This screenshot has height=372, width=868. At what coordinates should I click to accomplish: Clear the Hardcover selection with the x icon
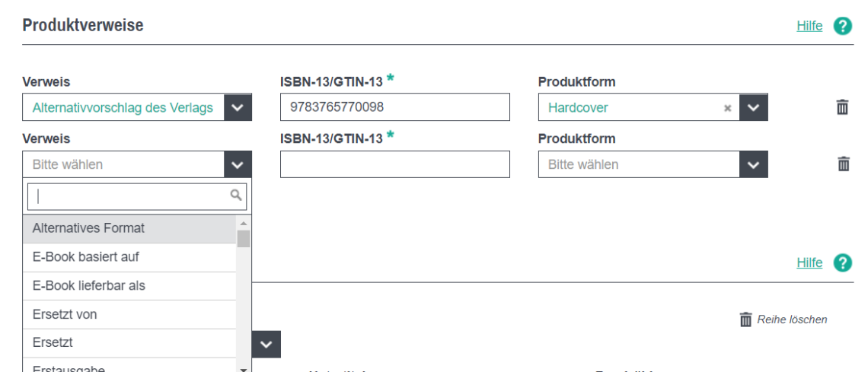click(x=727, y=108)
